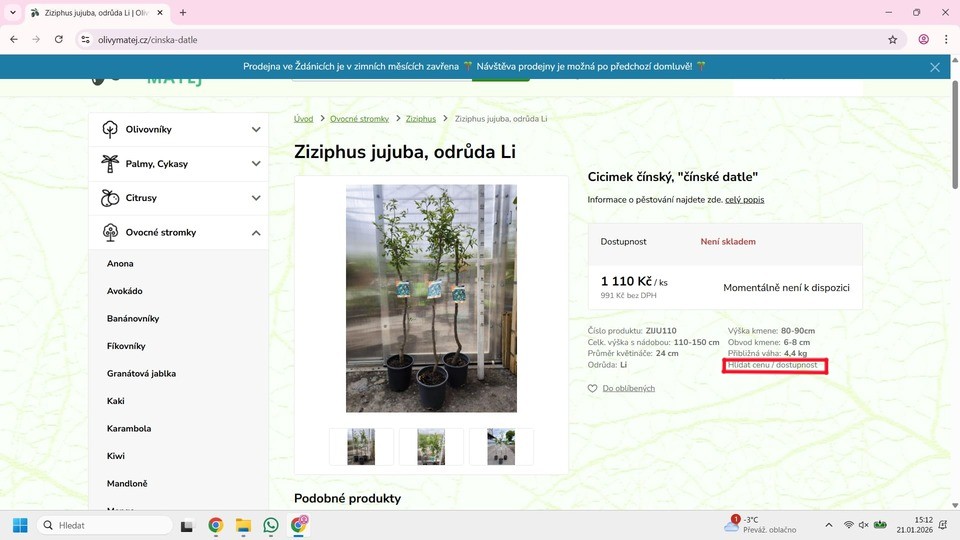The image size is (960, 540).
Task: Expand the Olivovníky category
Action: coord(256,129)
